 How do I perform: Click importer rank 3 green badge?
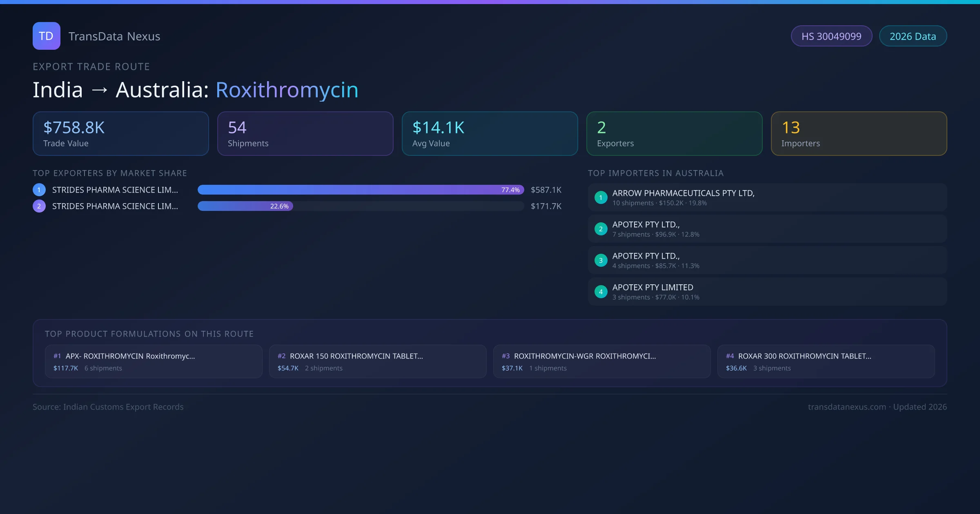click(x=601, y=260)
